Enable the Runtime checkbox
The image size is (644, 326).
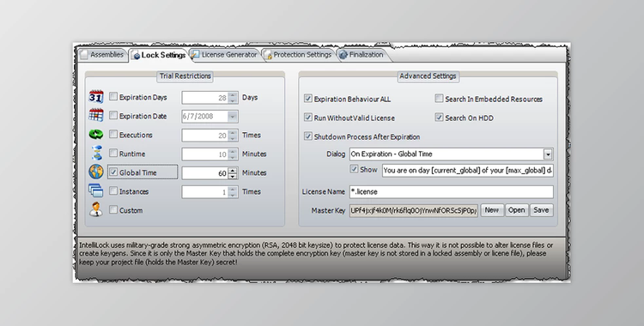[113, 154]
